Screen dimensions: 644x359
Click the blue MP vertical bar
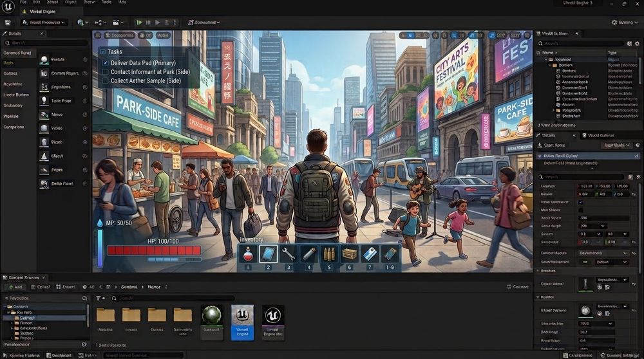click(100, 248)
